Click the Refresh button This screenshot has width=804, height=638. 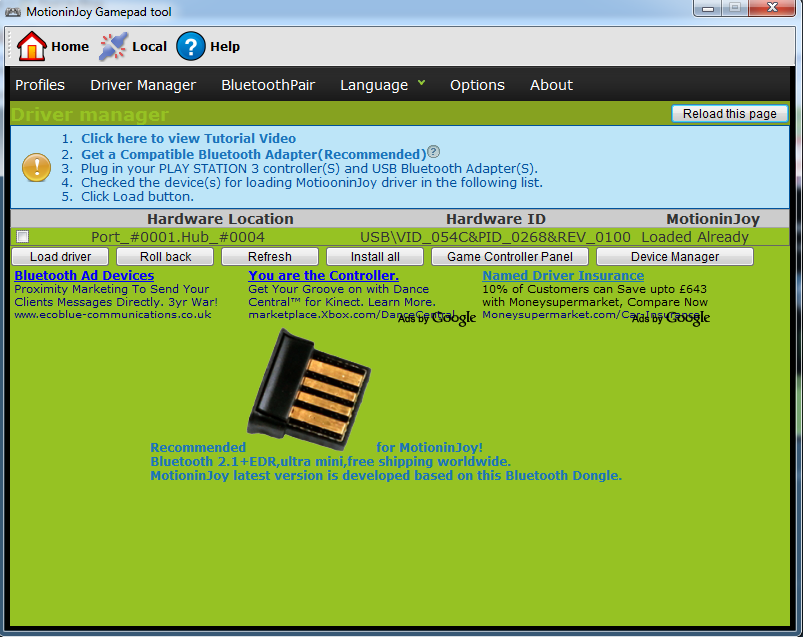click(x=270, y=256)
